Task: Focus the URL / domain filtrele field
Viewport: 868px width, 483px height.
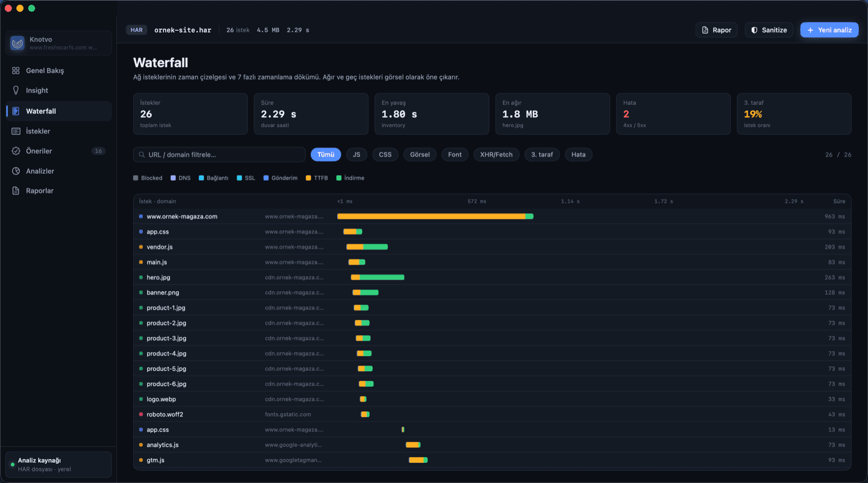Action: pos(219,155)
